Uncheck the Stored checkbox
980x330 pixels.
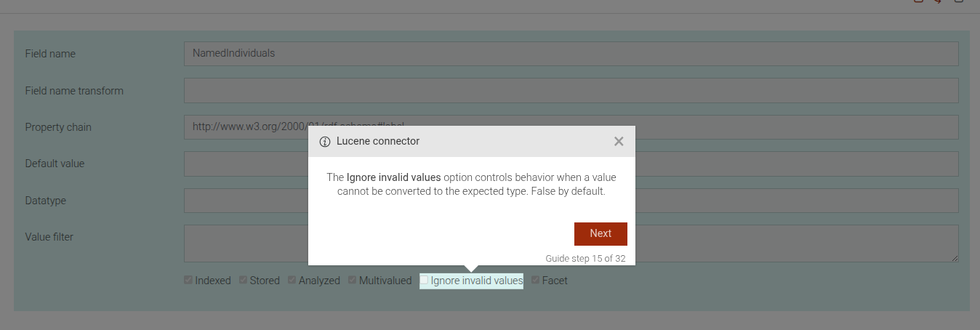coord(244,280)
